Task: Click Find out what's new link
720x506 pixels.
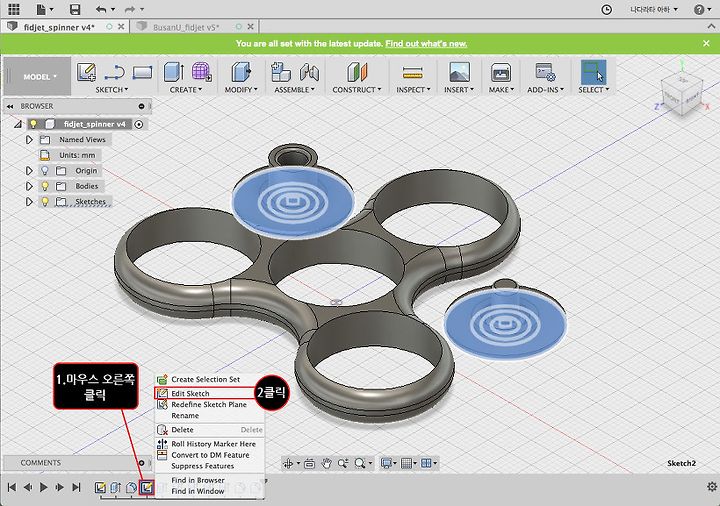Action: point(426,44)
